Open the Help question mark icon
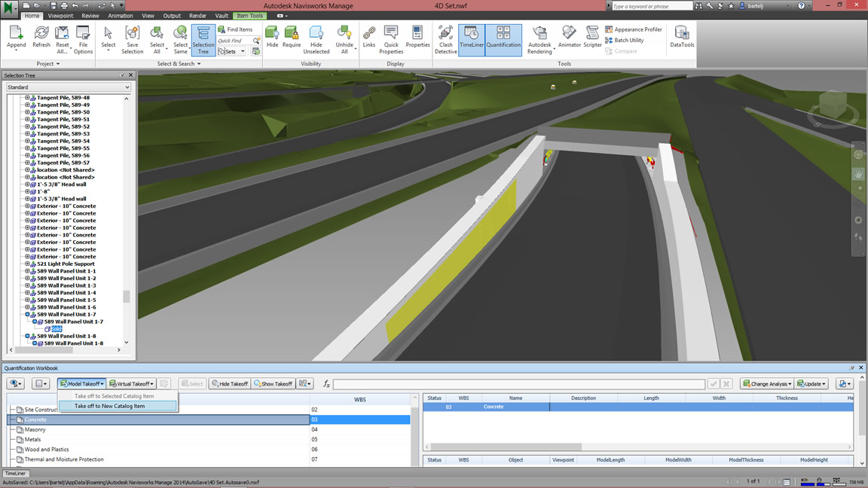868x488 pixels. coord(801,6)
